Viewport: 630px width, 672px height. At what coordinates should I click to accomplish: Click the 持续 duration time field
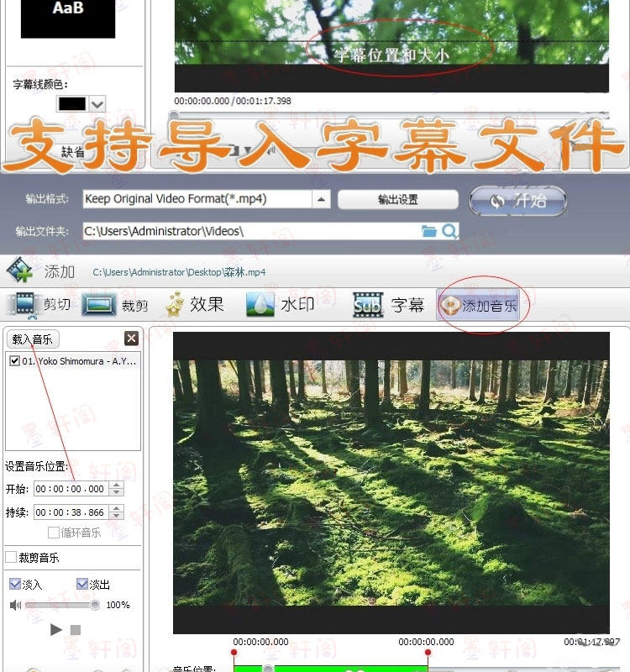(71, 512)
